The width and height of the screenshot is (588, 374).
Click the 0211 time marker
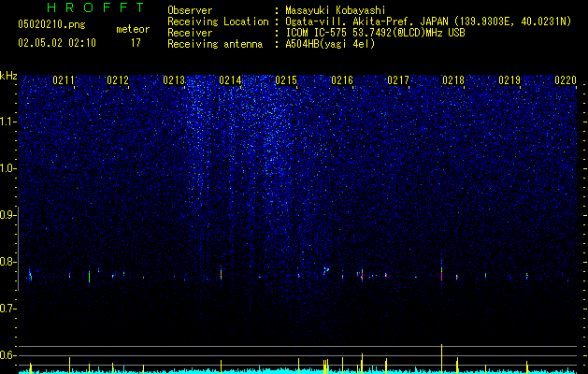[x=64, y=80]
